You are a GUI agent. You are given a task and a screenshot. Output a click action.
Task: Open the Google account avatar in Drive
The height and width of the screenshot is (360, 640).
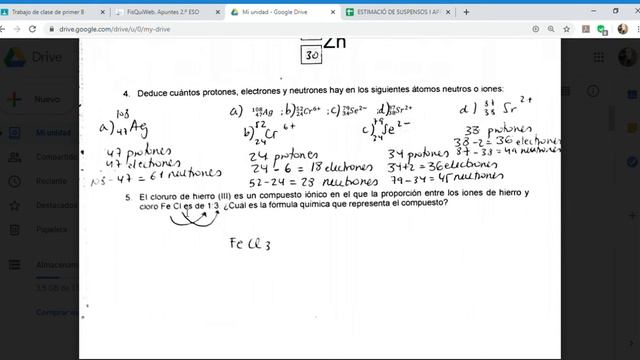(x=627, y=57)
